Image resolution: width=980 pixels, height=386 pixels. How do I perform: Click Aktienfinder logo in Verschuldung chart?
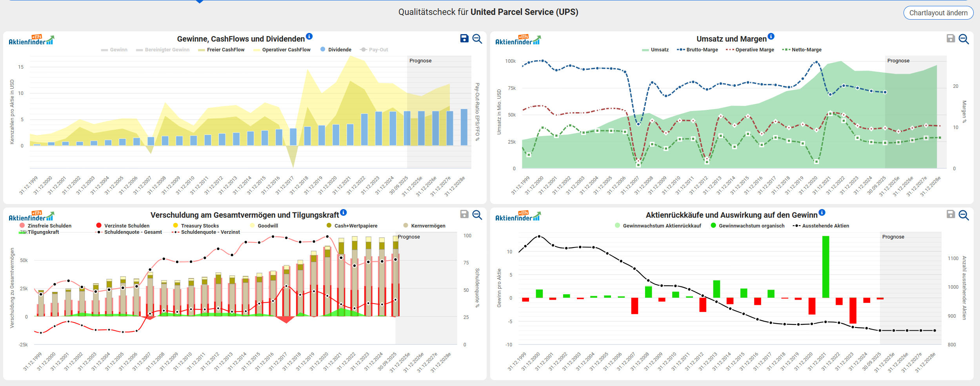coord(31,217)
